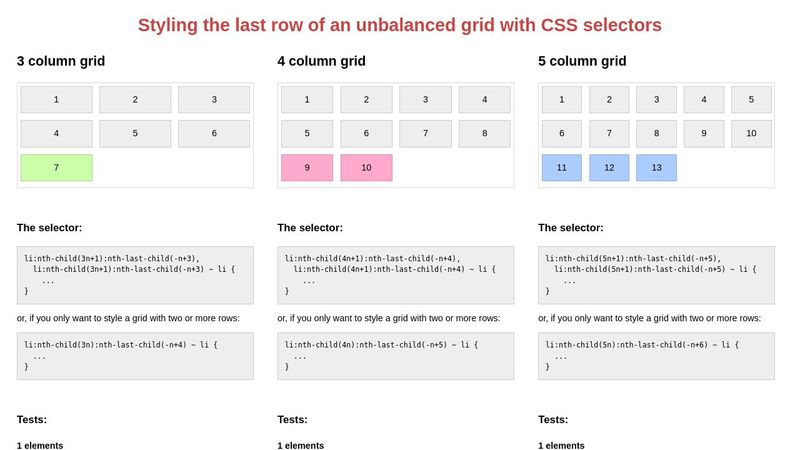The image size is (800, 450).
Task: Click the page title heading
Action: (x=399, y=25)
